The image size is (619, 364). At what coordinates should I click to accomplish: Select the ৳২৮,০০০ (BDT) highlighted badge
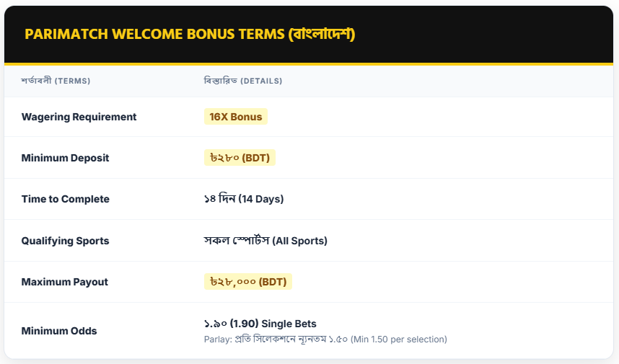click(248, 282)
